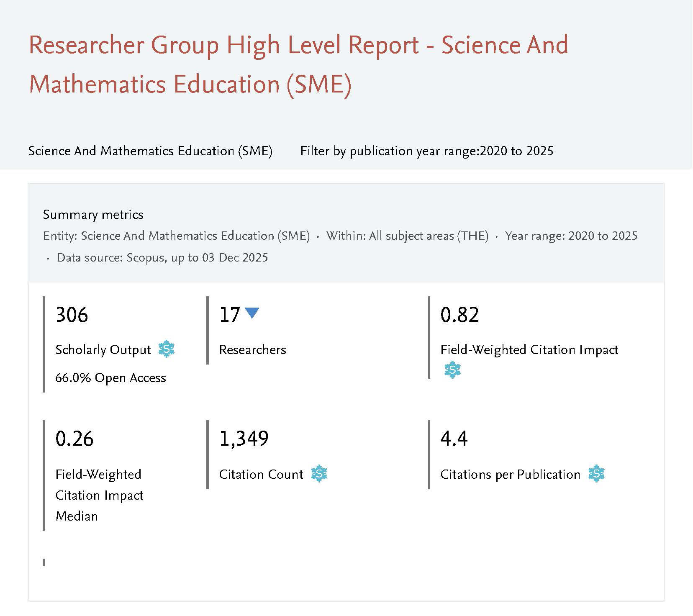This screenshot has height=616, width=693.
Task: Select the Researchers label
Action: point(252,350)
